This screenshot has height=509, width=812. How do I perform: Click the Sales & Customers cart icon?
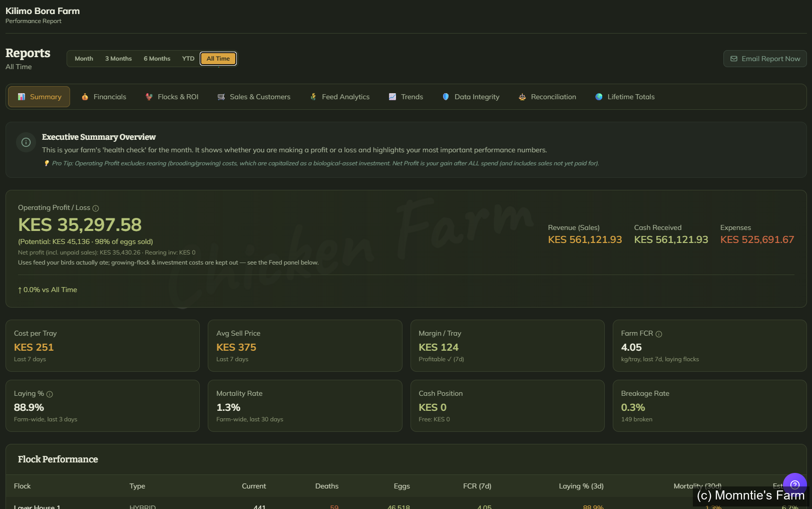221,97
